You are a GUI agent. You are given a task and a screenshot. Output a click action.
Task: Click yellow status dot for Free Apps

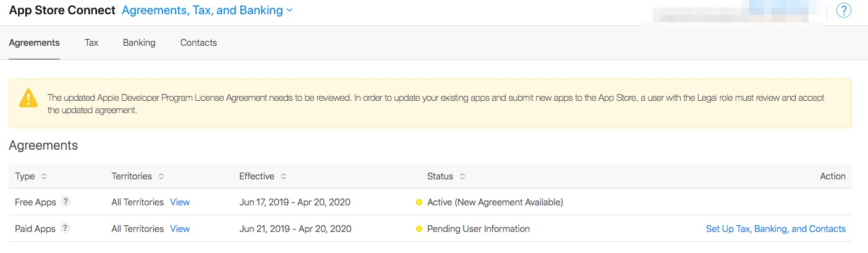coord(419,202)
